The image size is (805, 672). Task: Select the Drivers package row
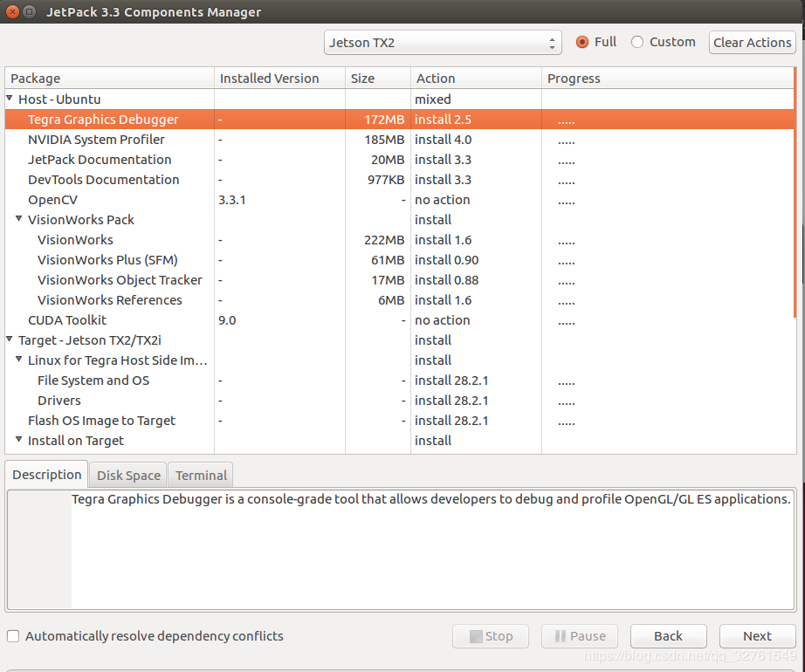tap(399, 400)
